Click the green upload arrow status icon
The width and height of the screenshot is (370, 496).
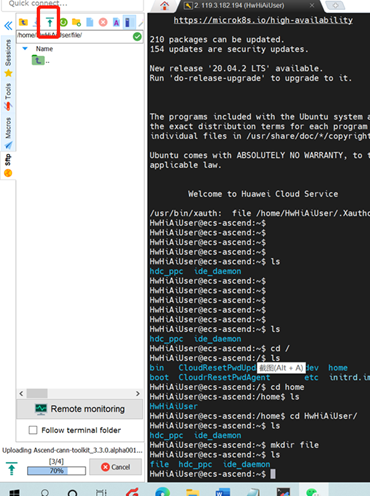point(12,468)
